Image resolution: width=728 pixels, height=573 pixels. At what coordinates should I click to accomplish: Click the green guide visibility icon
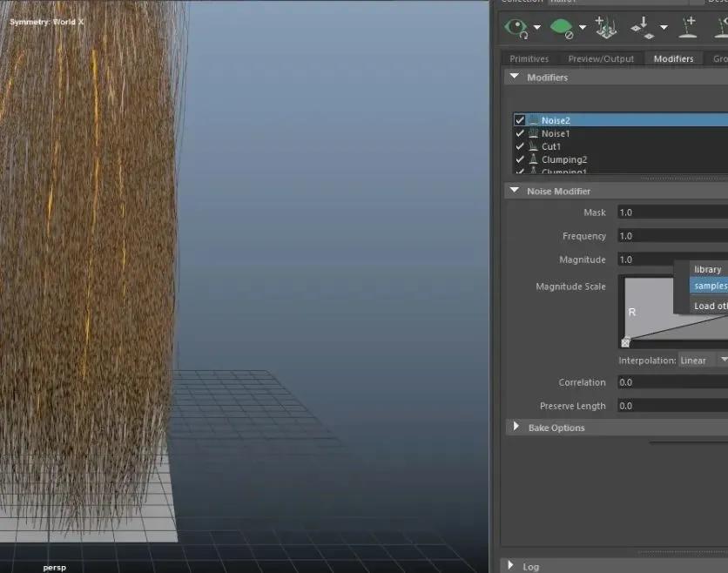pos(562,28)
